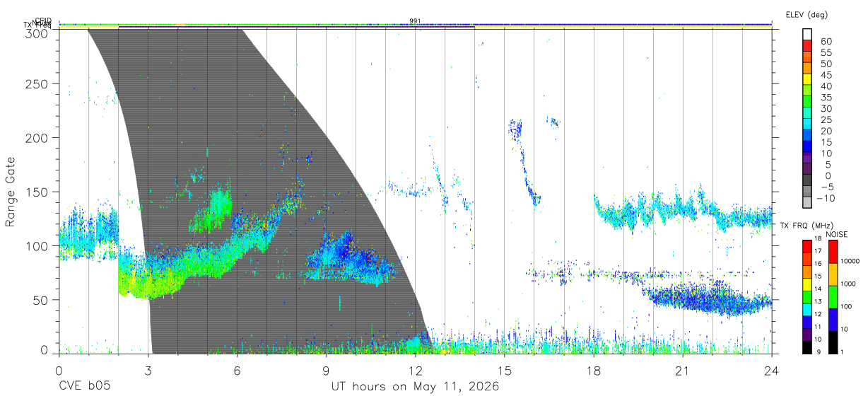
Task: Click the red 17–18 TX FRQ colorbar segment
Action: [807, 246]
